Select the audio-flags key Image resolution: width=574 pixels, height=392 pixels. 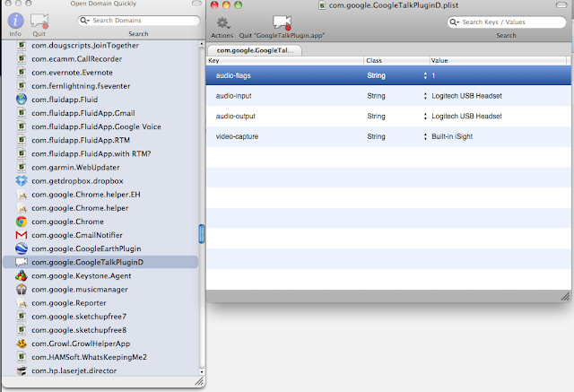coord(233,75)
